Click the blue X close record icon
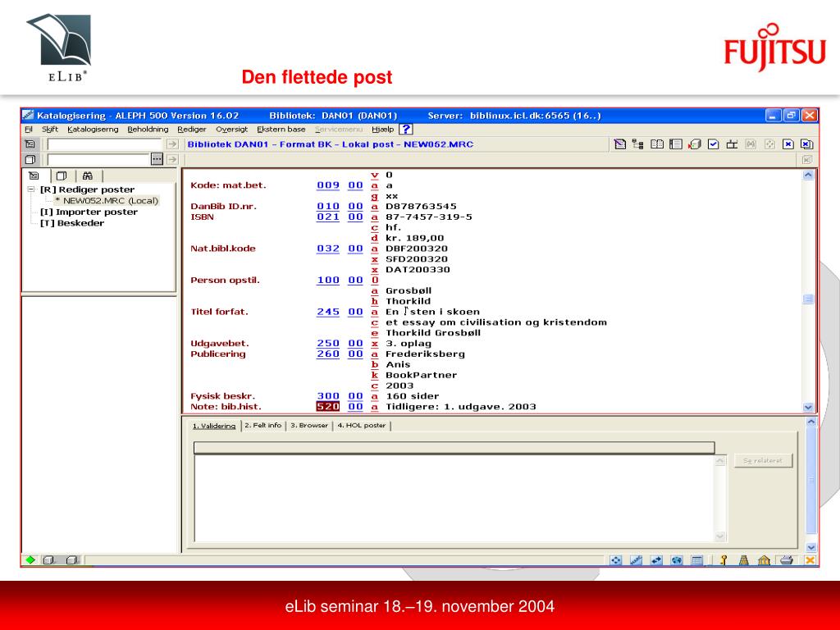The height and width of the screenshot is (630, 840). (x=788, y=144)
